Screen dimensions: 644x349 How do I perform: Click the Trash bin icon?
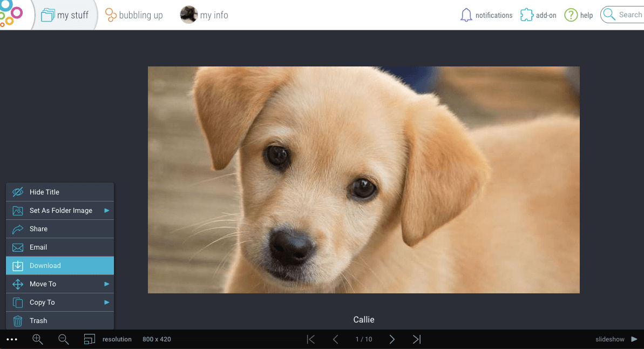[x=18, y=320]
